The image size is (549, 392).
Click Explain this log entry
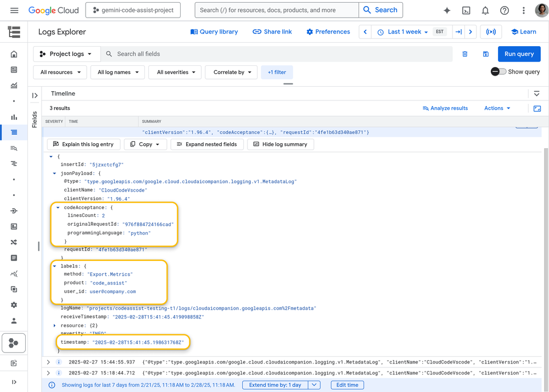pyautogui.click(x=83, y=144)
